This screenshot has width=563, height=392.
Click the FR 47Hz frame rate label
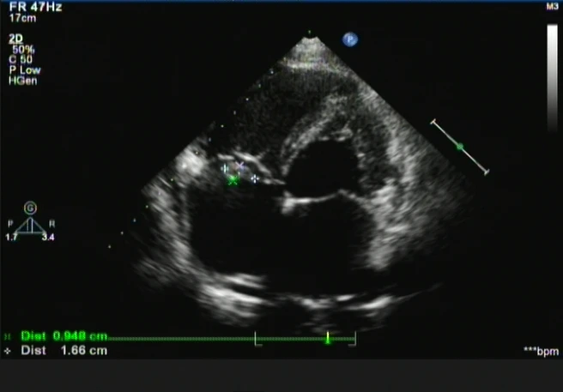(27, 5)
